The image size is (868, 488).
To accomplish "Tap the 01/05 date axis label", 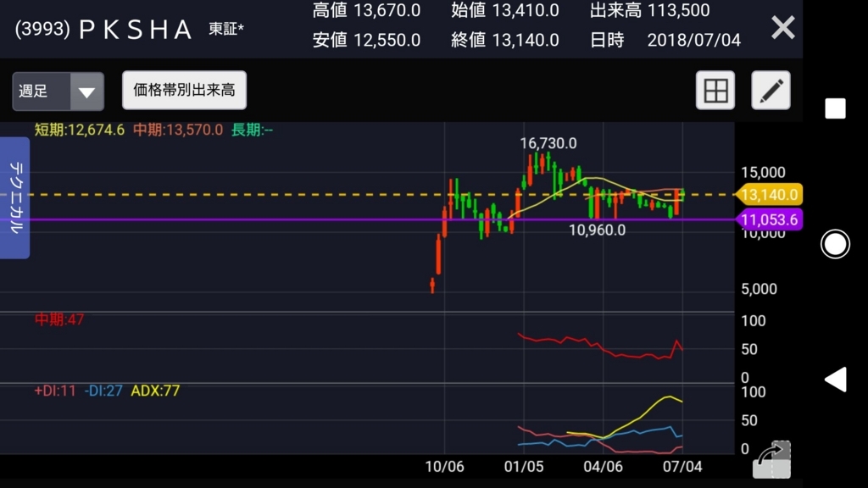I will (x=524, y=467).
